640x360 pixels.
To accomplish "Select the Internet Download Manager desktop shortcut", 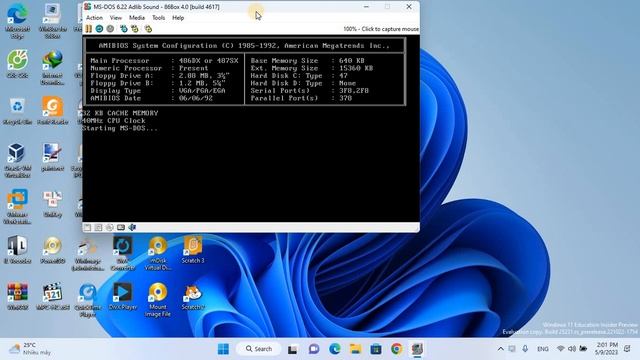I will pyautogui.click(x=53, y=68).
